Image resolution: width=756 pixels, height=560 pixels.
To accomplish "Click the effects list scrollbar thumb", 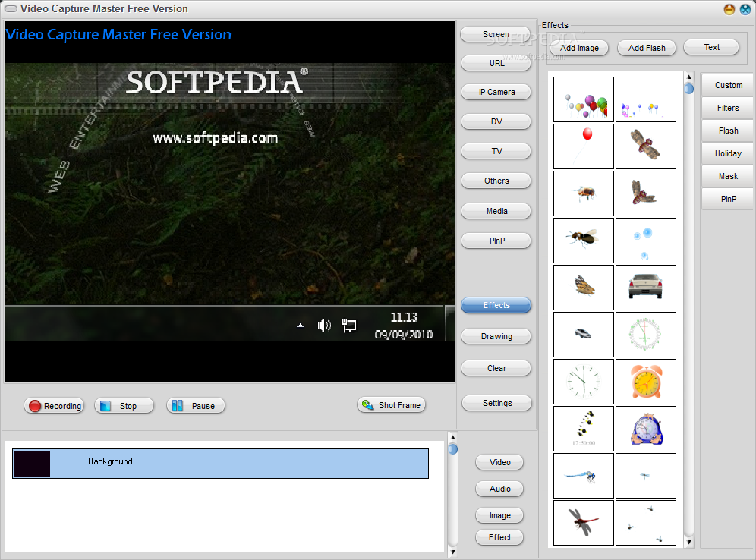I will (689, 89).
